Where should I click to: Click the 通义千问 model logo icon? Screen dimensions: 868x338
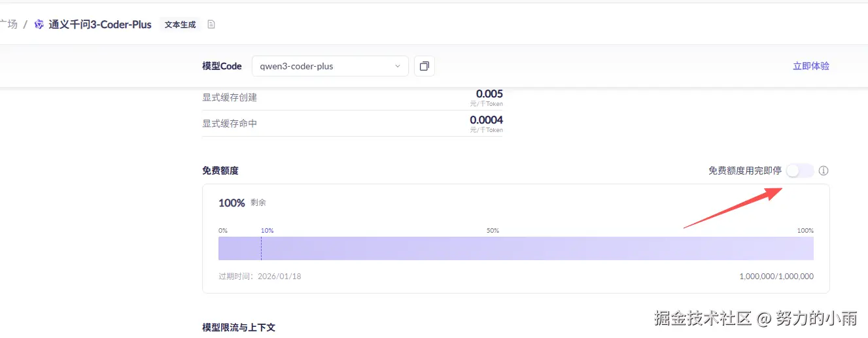click(39, 25)
